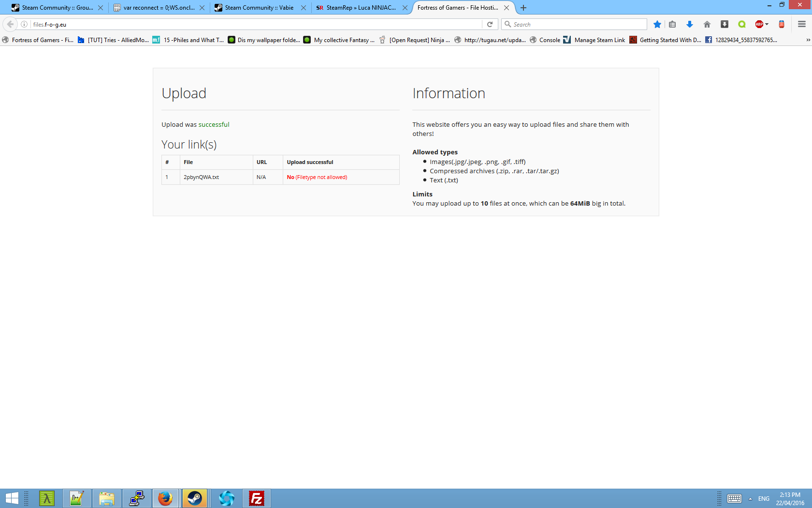The image size is (812, 508).
Task: Switch to the Steam Community Vabie tab
Action: [x=259, y=8]
